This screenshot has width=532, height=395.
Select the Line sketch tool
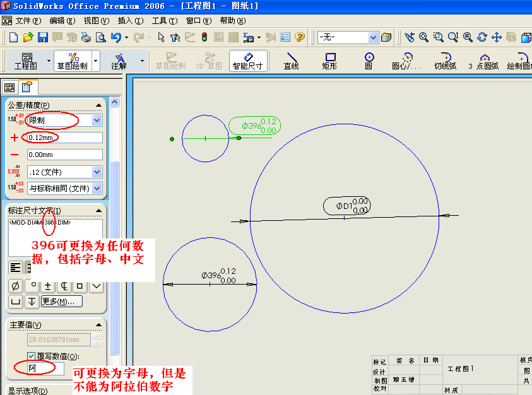pos(291,61)
